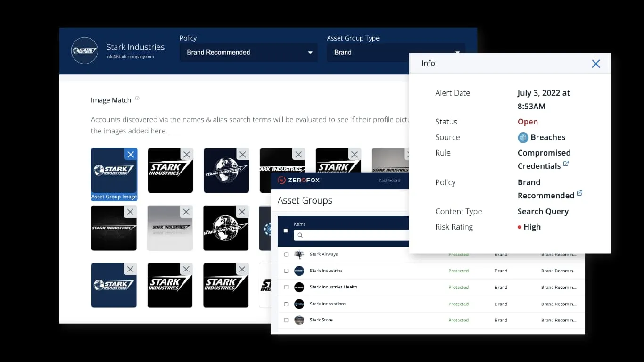Click the "Protected" status for Stark Store
This screenshot has width=644, height=362.
pos(459,320)
